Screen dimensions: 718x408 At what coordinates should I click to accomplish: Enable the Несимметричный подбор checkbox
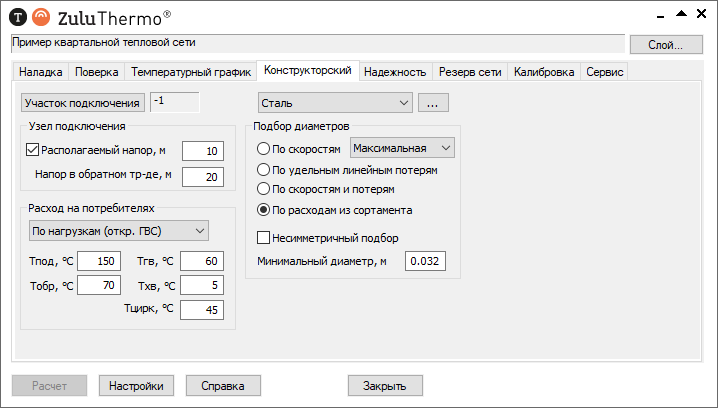pos(265,238)
